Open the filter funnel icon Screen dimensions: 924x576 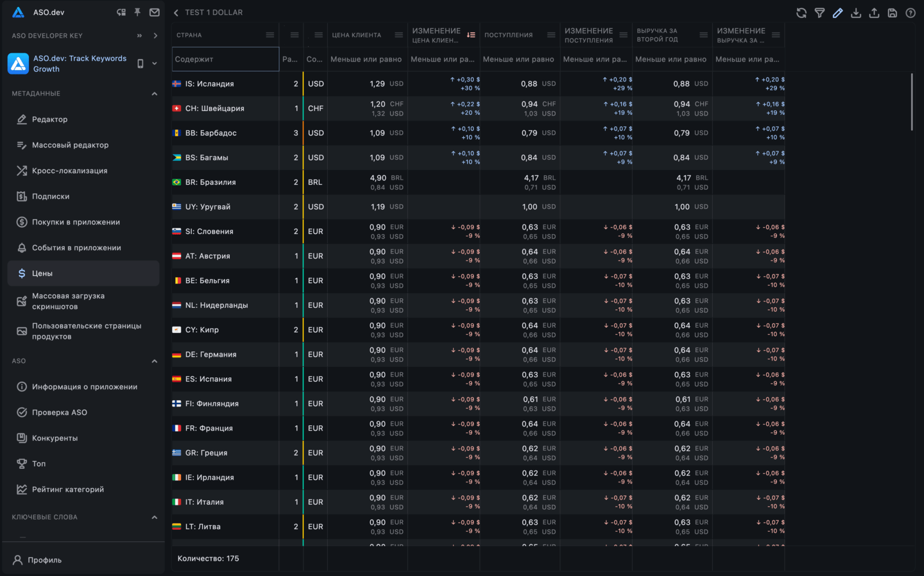(819, 13)
